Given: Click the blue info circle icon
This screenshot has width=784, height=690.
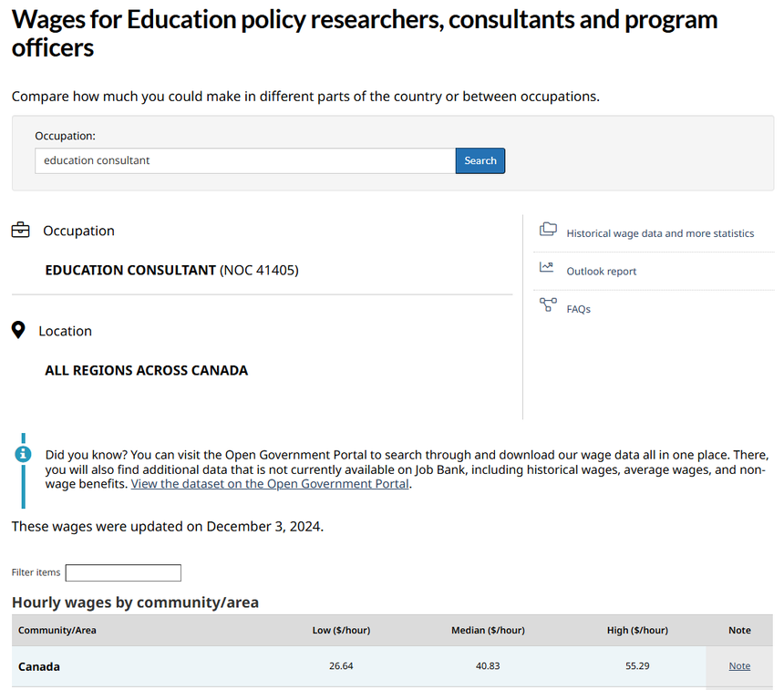Looking at the screenshot, I should [24, 453].
